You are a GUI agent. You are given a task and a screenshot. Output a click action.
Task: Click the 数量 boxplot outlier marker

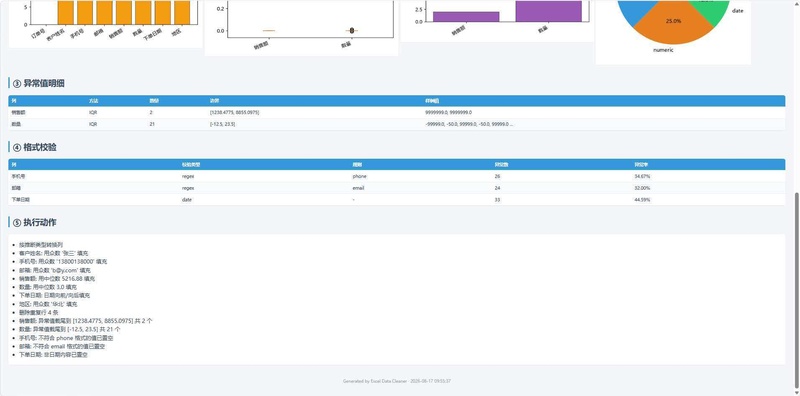point(352,31)
